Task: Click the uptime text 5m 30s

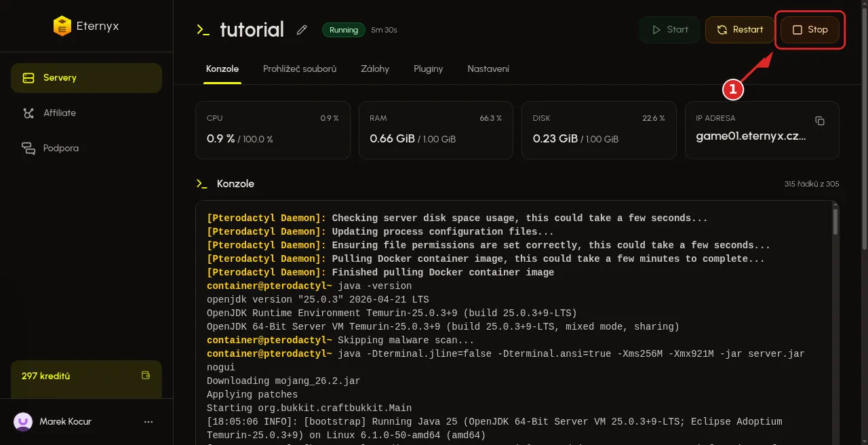Action: 384,30
